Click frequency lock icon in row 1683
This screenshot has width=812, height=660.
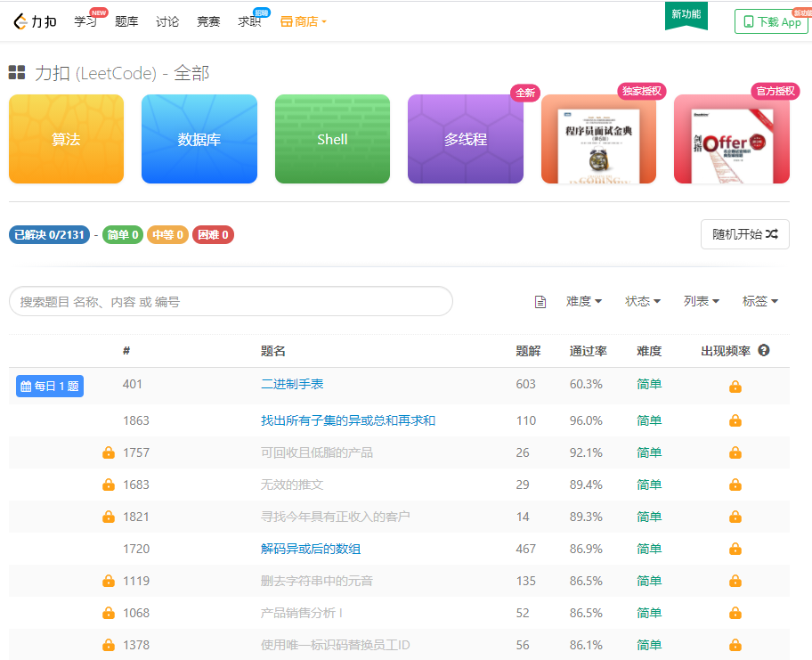[x=735, y=485]
